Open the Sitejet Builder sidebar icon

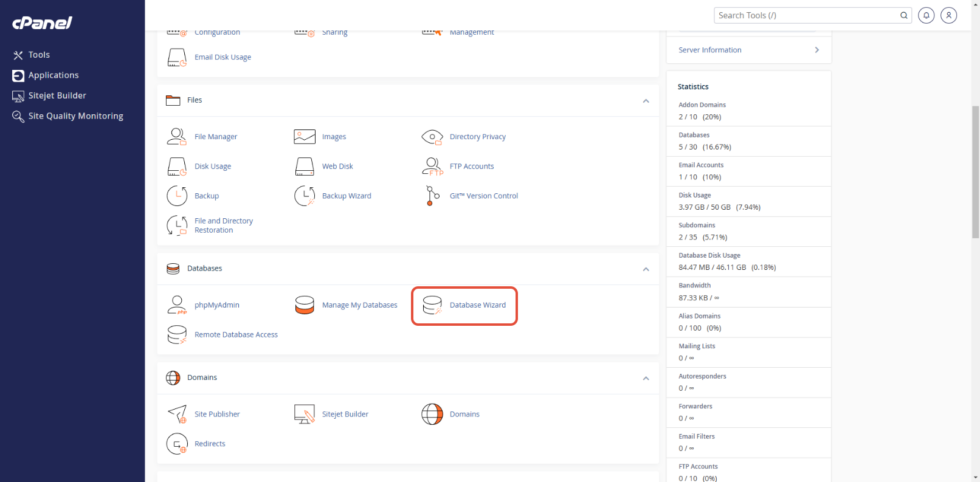pos(18,96)
